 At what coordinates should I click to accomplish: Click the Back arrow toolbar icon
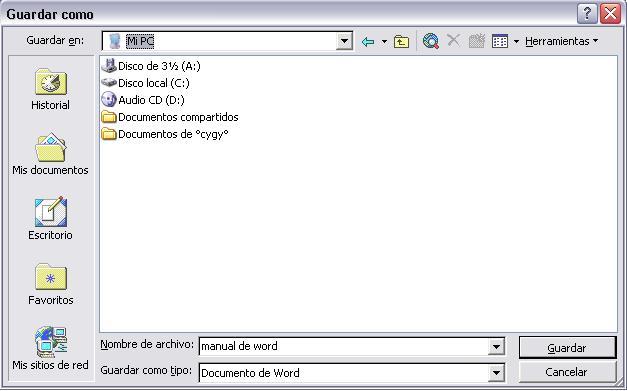pyautogui.click(x=368, y=41)
